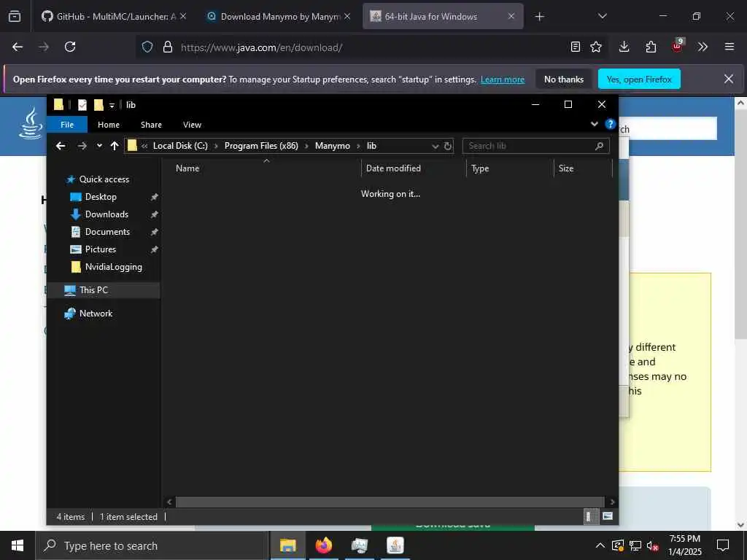Switch to Download Manymo tab

279,16
